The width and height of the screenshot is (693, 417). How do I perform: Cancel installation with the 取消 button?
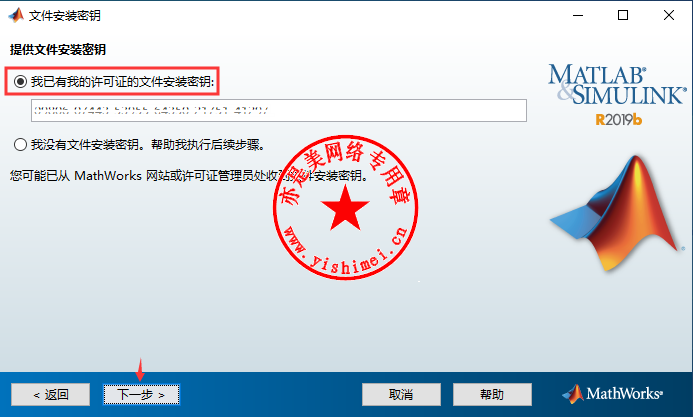[x=401, y=394]
